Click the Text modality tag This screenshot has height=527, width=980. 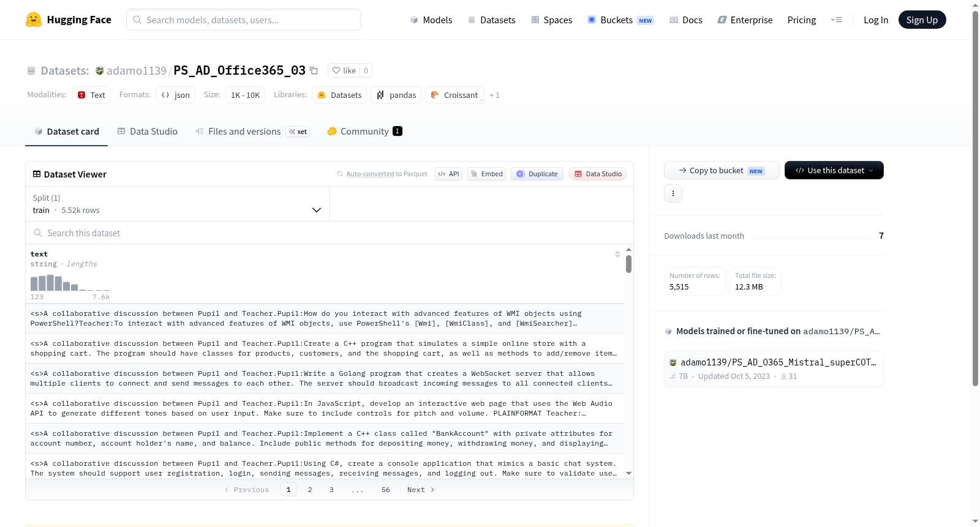coord(91,95)
